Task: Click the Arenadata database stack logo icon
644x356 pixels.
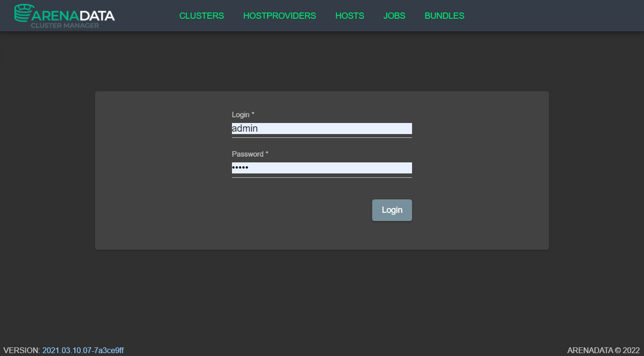Action: click(x=24, y=13)
